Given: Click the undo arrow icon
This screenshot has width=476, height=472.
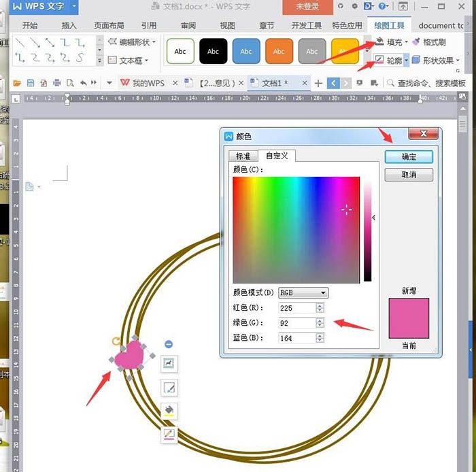Looking at the screenshot, I should pos(84,82).
